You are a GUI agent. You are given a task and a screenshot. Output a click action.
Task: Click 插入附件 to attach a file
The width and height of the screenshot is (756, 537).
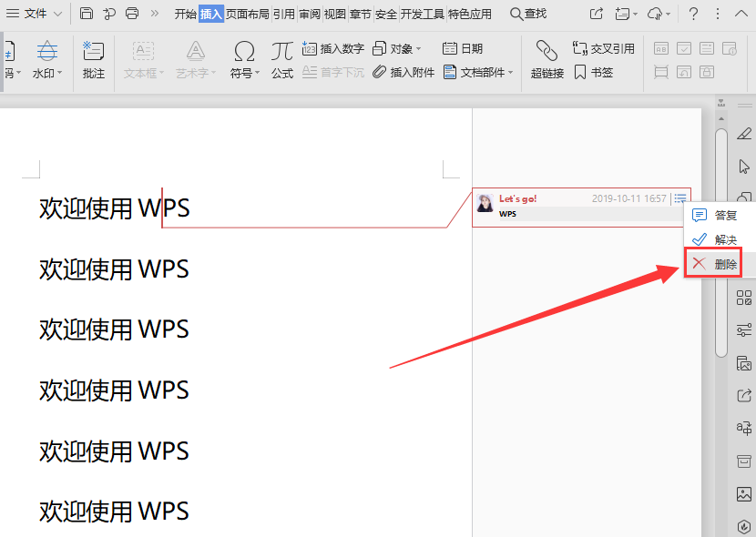coord(404,72)
